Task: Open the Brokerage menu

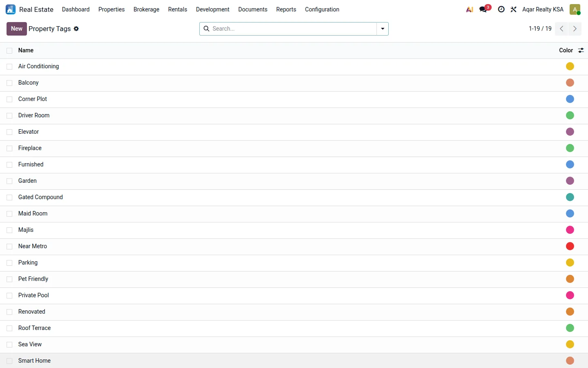Action: (147, 9)
